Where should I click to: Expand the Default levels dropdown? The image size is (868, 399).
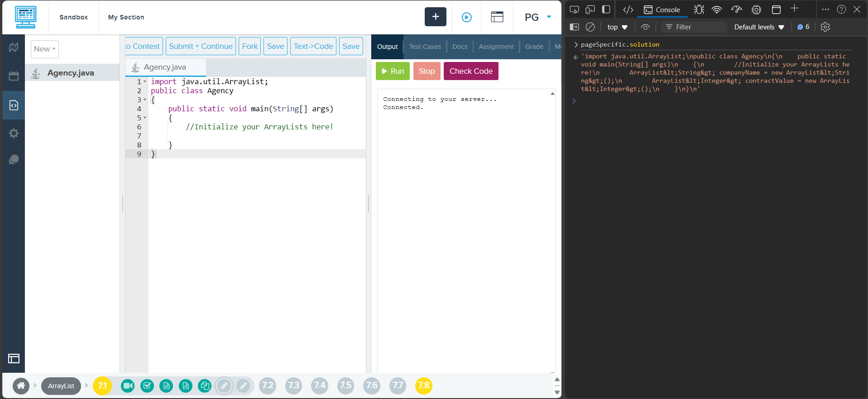tap(759, 27)
